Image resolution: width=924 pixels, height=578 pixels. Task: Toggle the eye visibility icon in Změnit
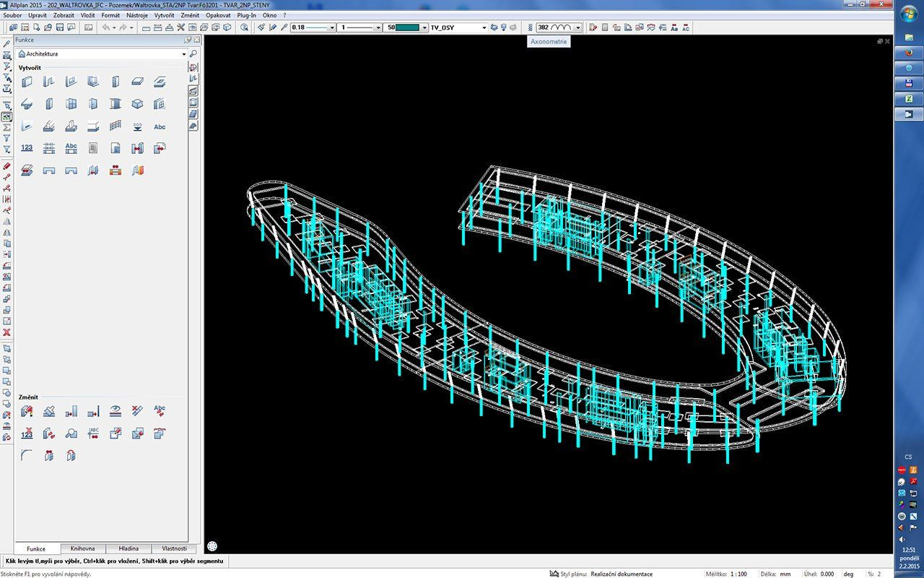115,411
